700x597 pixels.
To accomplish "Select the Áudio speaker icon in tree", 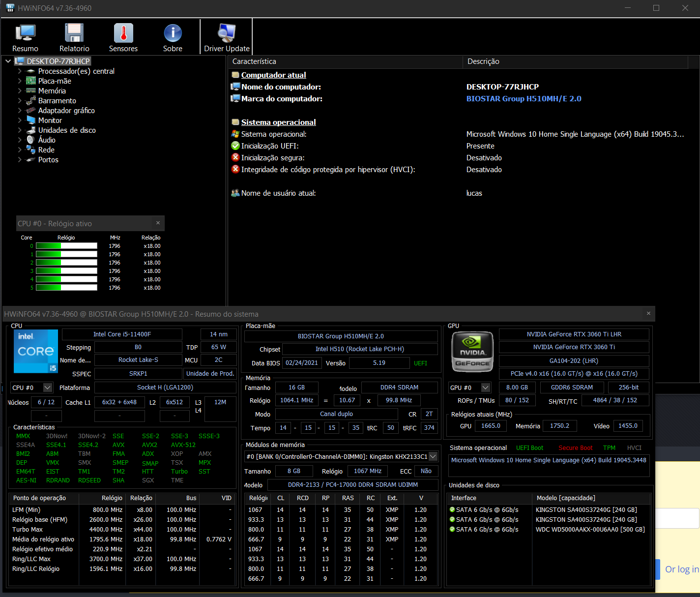I will 31,140.
